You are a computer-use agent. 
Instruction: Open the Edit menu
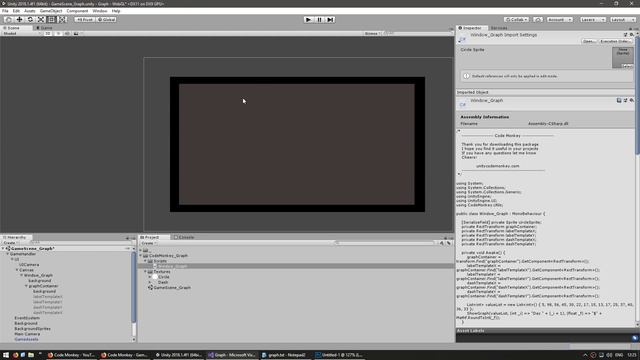[x=16, y=11]
